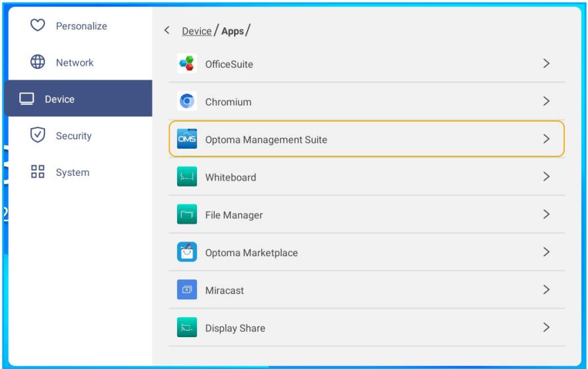This screenshot has height=369, width=588.
Task: Click the OMS app icon
Action: [187, 139]
